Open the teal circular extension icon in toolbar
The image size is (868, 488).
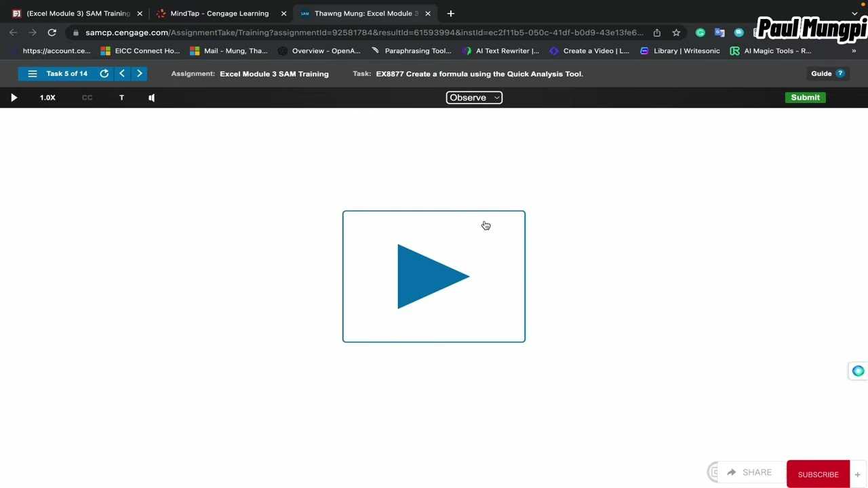[x=739, y=33]
